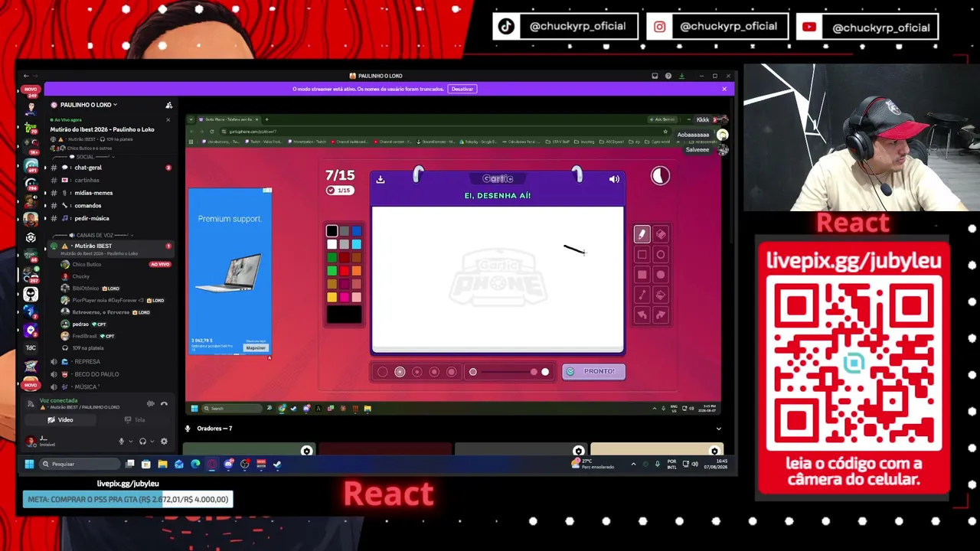Toggle the Vídeo camera button in Discord

pyautogui.click(x=60, y=420)
